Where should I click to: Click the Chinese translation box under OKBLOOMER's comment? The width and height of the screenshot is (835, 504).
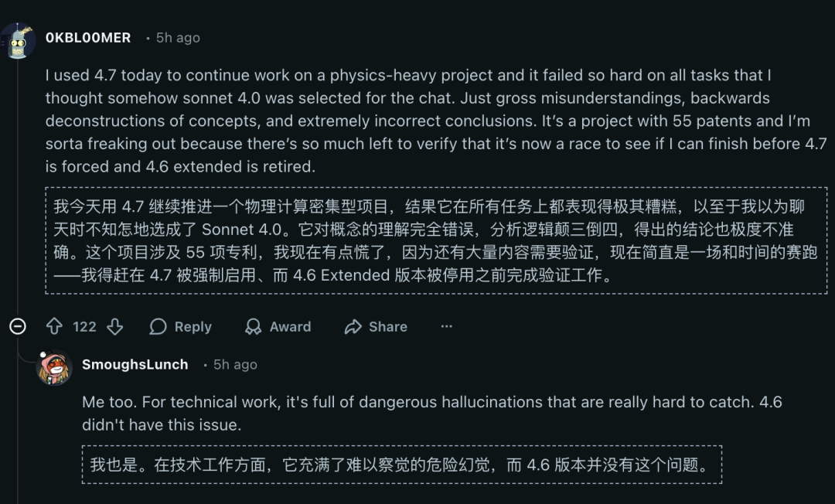[436, 240]
